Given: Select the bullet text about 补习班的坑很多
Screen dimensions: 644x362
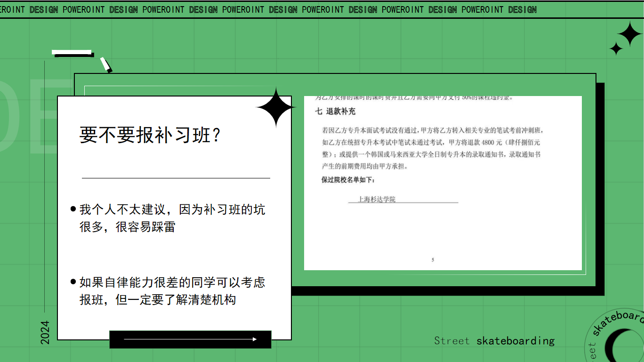Looking at the screenshot, I should pyautogui.click(x=172, y=218).
